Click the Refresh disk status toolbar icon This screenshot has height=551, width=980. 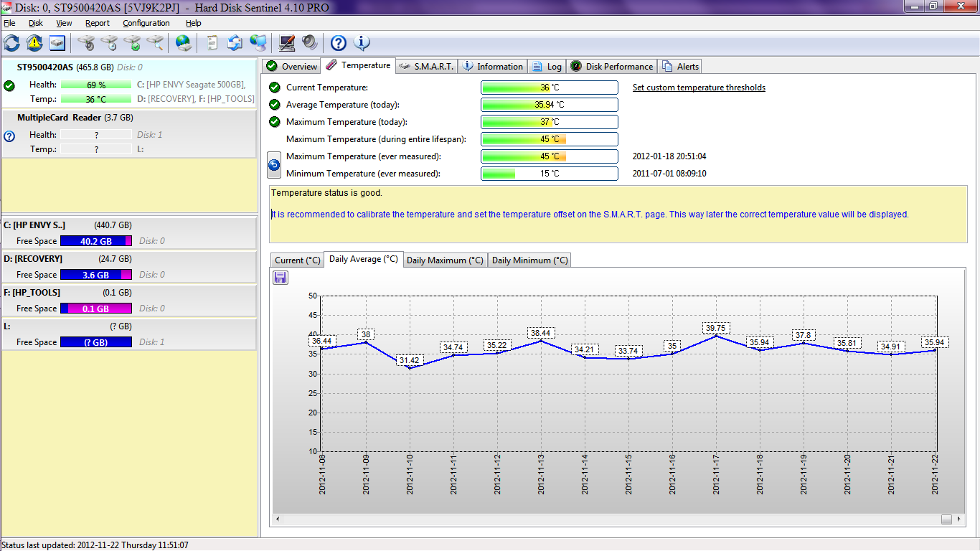click(x=11, y=42)
